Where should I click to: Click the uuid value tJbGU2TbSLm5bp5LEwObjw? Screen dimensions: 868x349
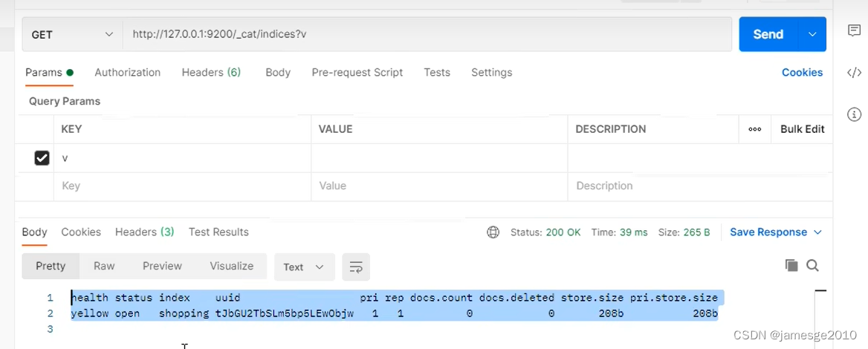pyautogui.click(x=284, y=313)
